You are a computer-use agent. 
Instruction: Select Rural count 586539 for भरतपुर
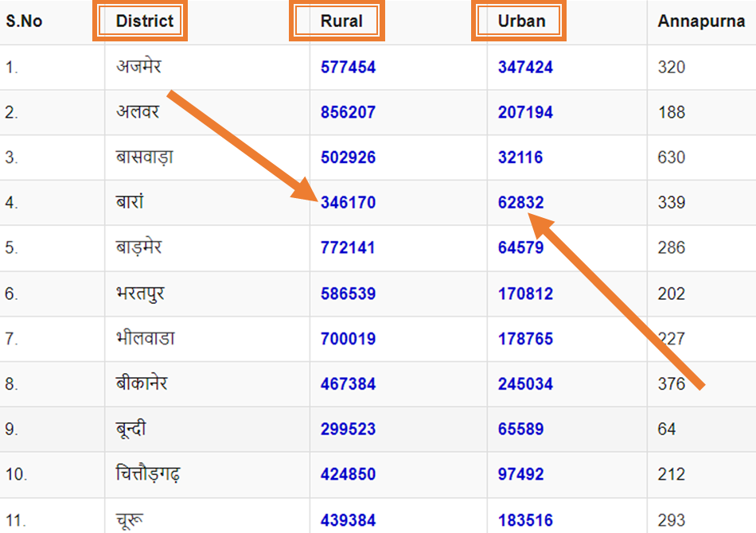[348, 294]
